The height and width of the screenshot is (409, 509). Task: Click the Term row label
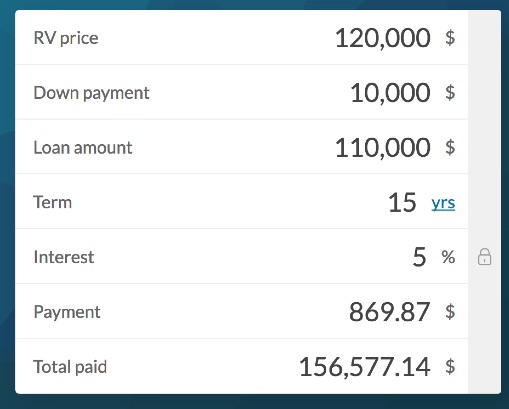click(53, 202)
